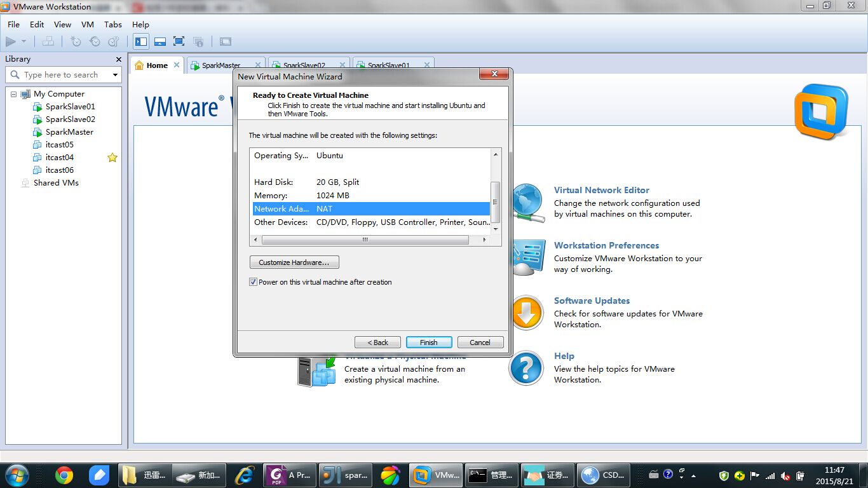
Task: Open the Help menu
Action: (140, 24)
